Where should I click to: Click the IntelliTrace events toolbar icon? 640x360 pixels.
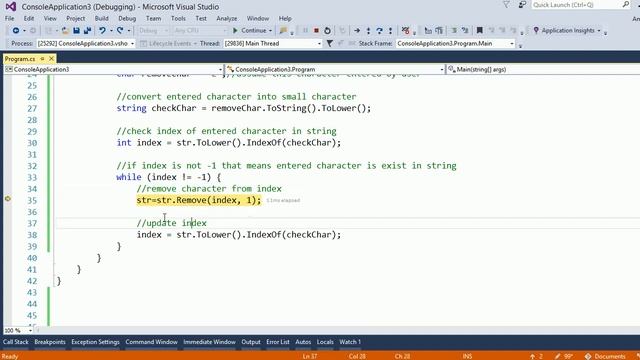405,31
